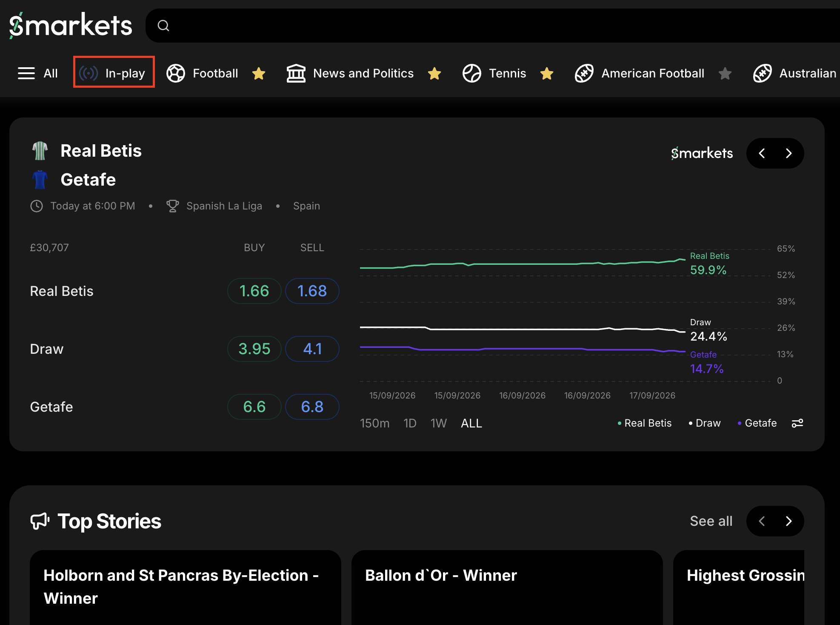The width and height of the screenshot is (840, 625).
Task: Open the Highest Grossing story card
Action: pyautogui.click(x=739, y=588)
